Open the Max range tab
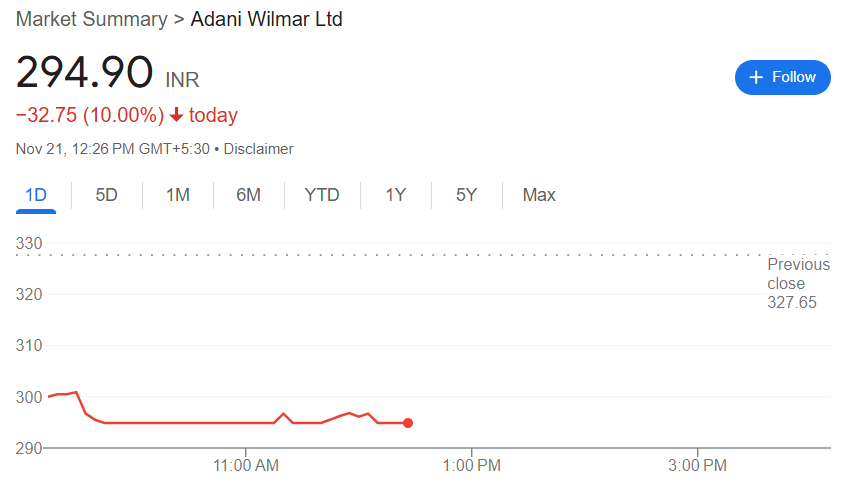This screenshot has width=864, height=484. (x=539, y=195)
